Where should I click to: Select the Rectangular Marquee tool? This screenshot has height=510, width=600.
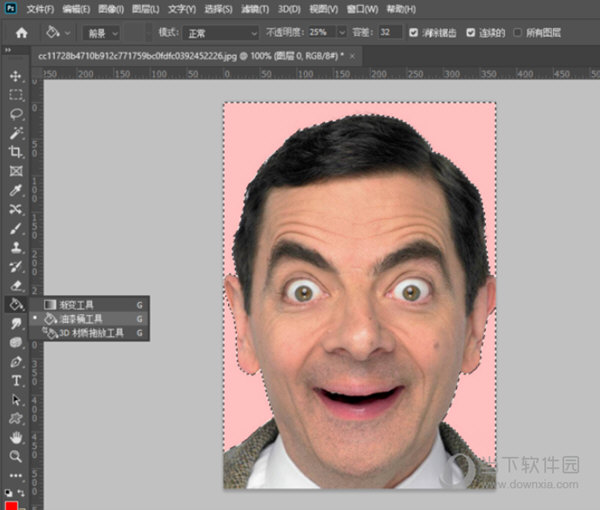pos(16,95)
